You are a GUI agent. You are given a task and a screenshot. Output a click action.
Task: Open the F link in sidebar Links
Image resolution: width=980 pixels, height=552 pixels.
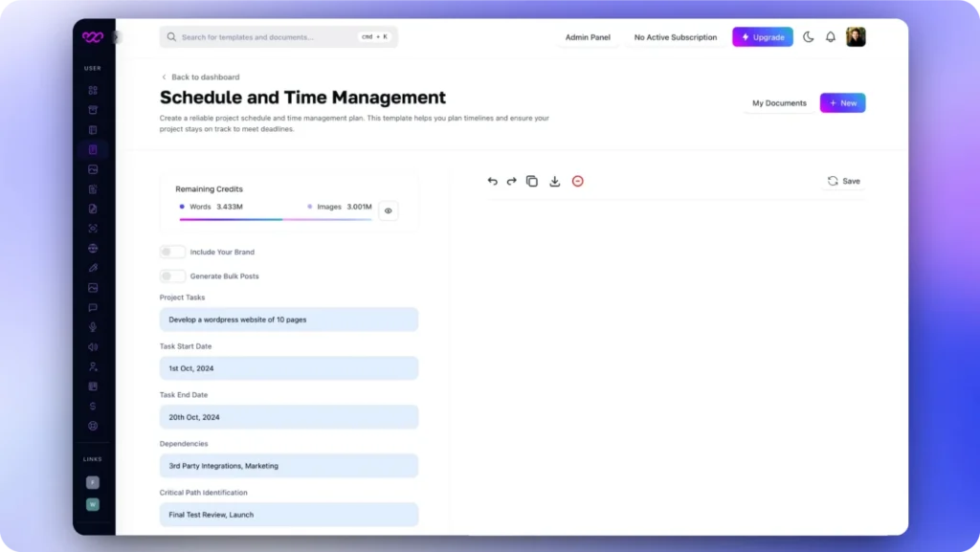(93, 482)
